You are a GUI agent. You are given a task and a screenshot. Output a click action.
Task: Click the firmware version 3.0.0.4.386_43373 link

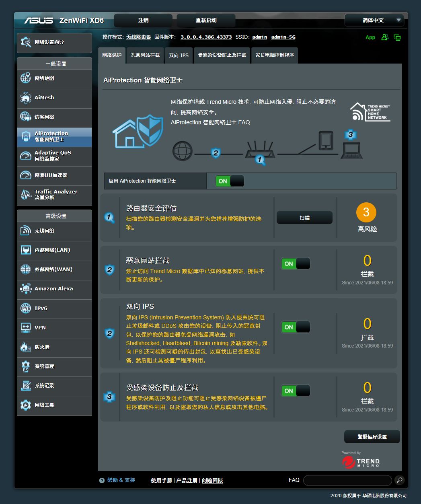pos(206,37)
